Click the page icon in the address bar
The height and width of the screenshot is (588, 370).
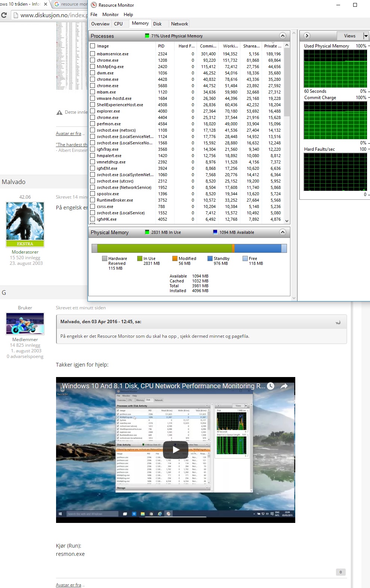coord(16,15)
